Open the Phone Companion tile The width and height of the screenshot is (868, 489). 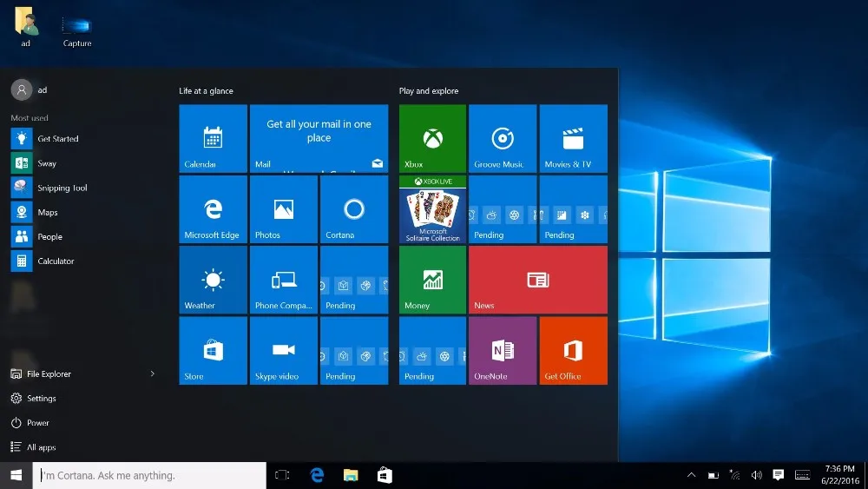(284, 280)
